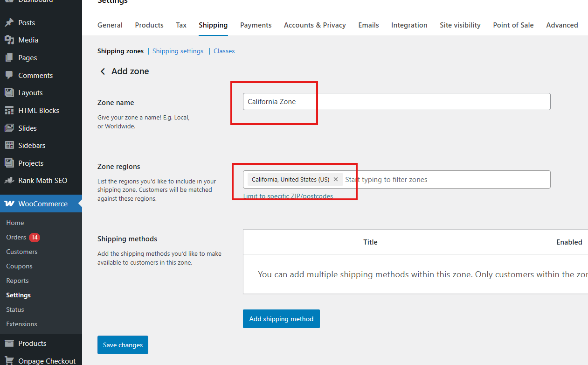Open the Shipping Classes sub-link
Viewport: 588px width, 365px height.
(224, 51)
